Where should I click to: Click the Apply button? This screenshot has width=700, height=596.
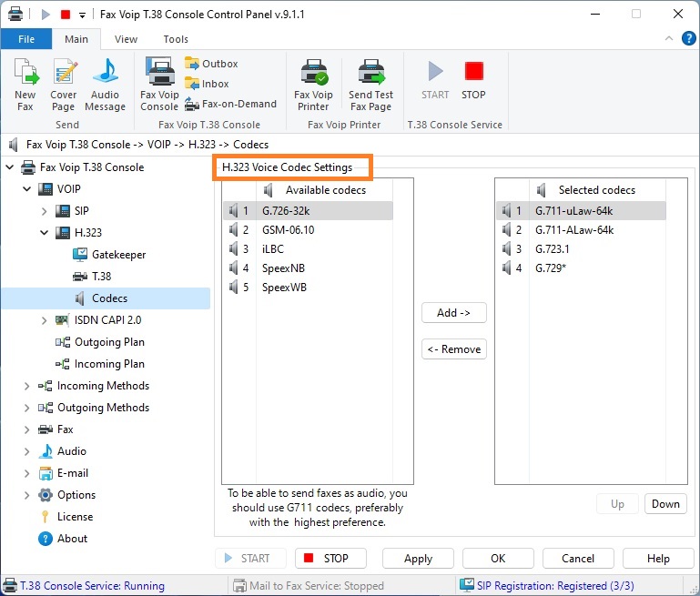419,559
